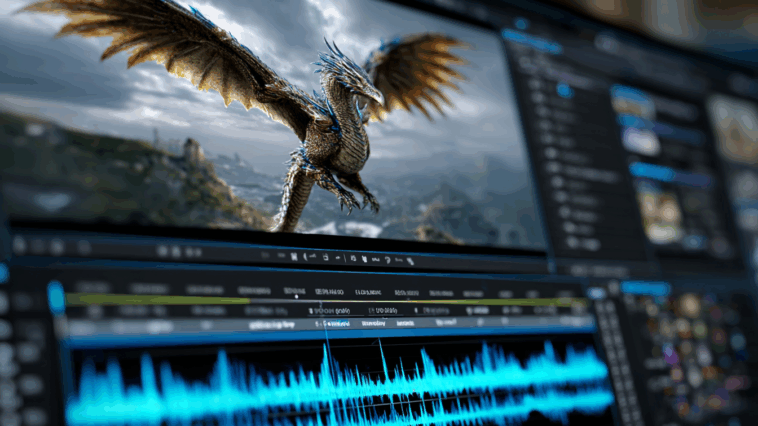Image resolution: width=758 pixels, height=426 pixels.
Task: Select the blue tab above the icon grid
Action: click(x=645, y=289)
